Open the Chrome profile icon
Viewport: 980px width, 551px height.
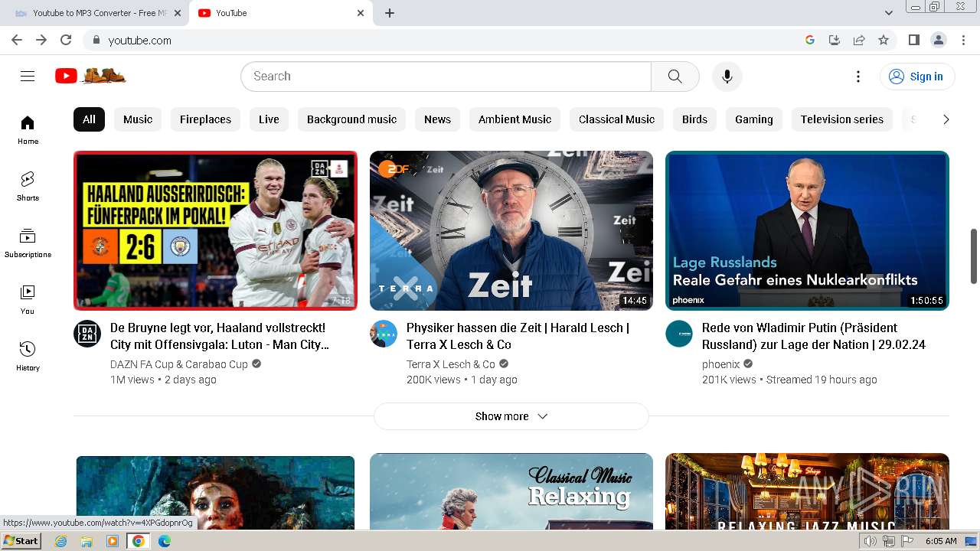(x=938, y=40)
